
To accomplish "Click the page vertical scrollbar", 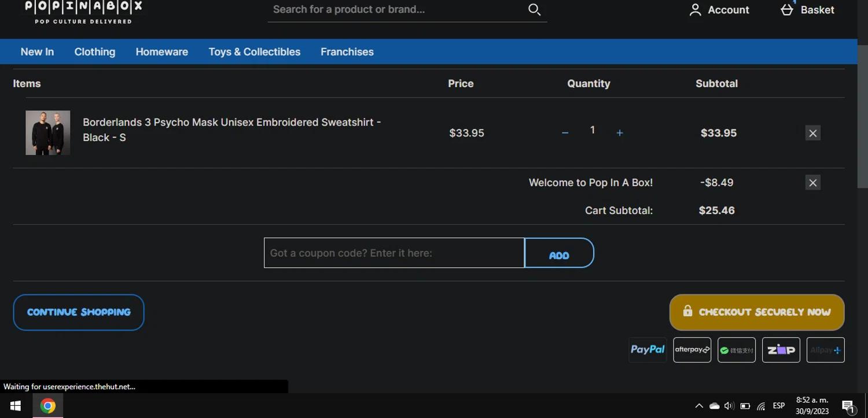I will 862,116.
